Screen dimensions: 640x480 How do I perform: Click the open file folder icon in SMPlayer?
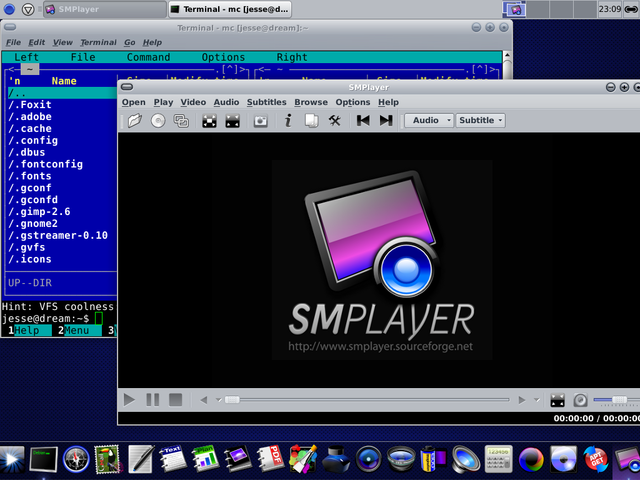coord(134,120)
